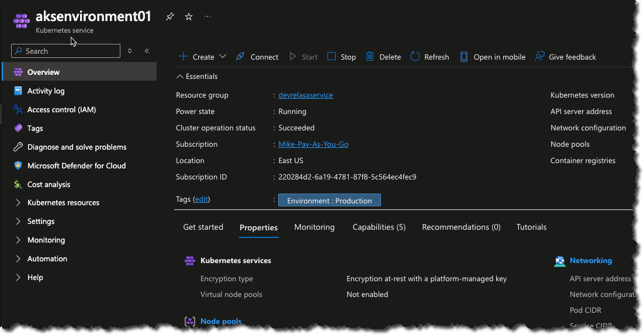Screen dimensions: 644x335
Task: Click the Kubernetes services section icon
Action: [x=190, y=261]
